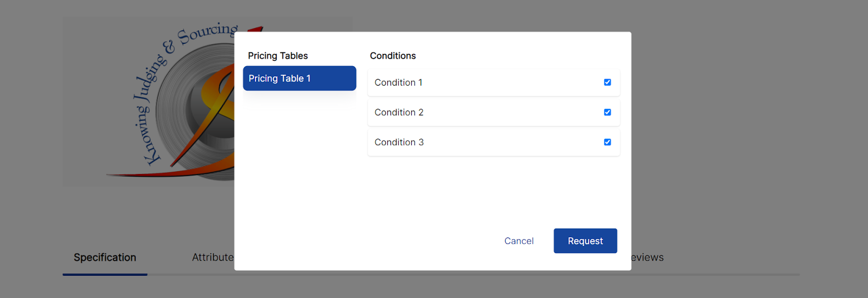Toggle the Condition 2 checkbox
The width and height of the screenshot is (868, 298).
(608, 112)
